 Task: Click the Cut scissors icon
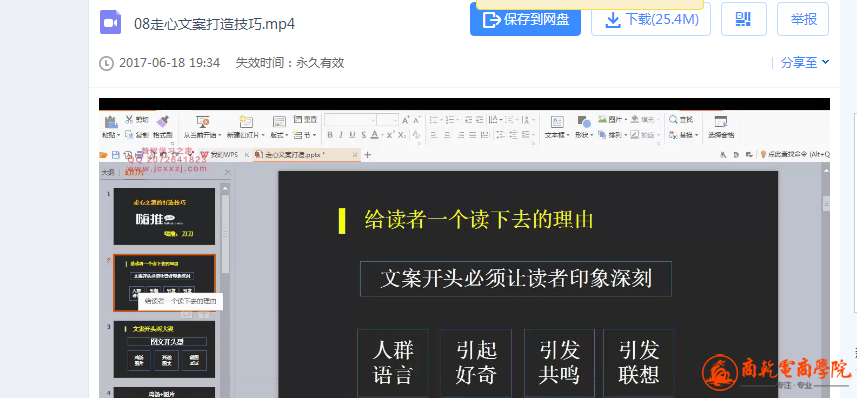click(x=129, y=119)
